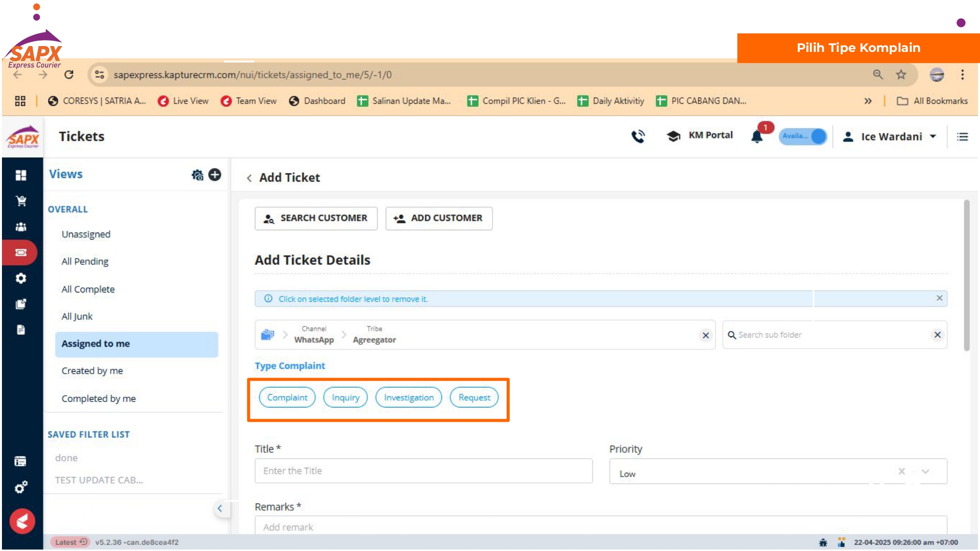The height and width of the screenshot is (551, 980).
Task: Open the TEST UPDATE CAB saved filter
Action: [x=99, y=480]
